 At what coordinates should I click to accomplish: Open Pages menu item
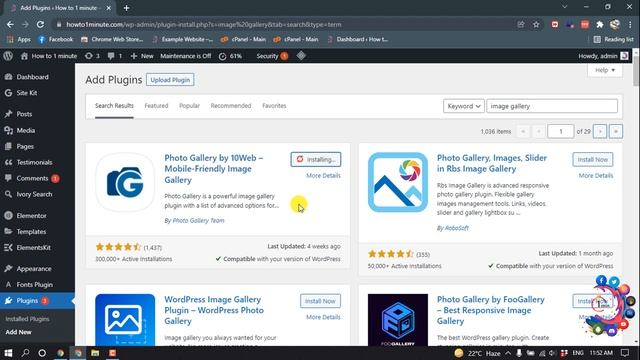click(x=25, y=146)
